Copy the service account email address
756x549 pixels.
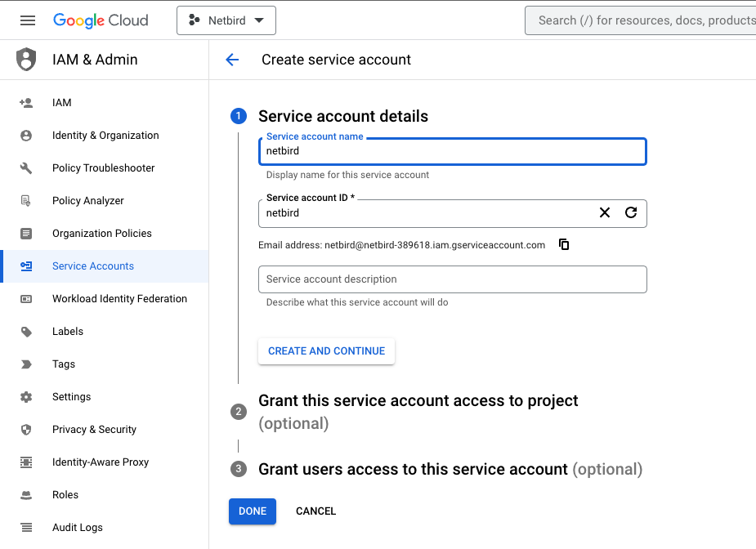[564, 243]
